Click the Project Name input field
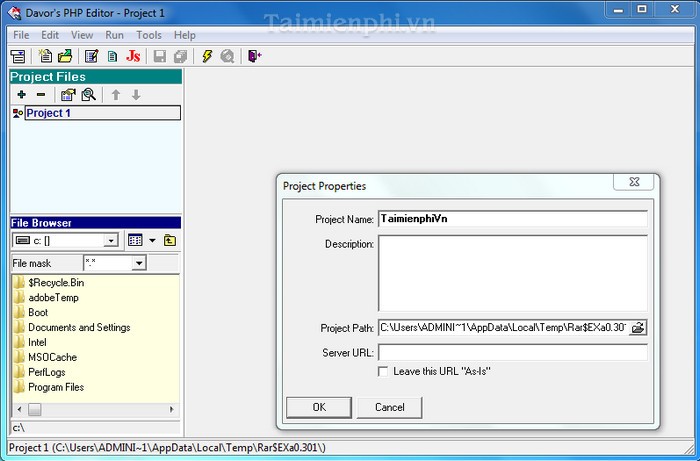Image resolution: width=700 pixels, height=461 pixels. tap(512, 219)
